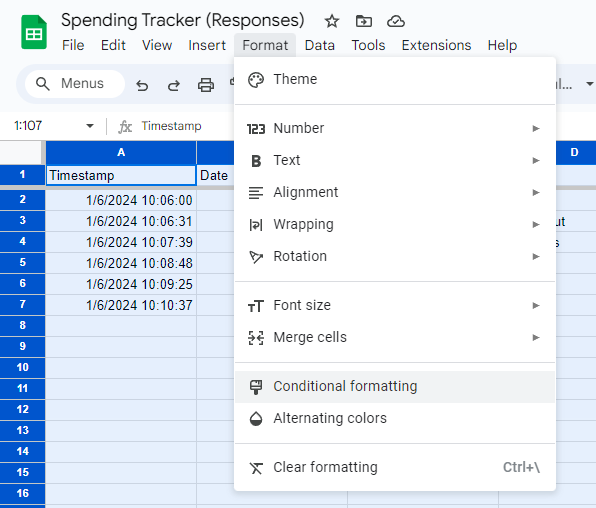This screenshot has width=596, height=508.
Task: Open the Help menu
Action: 502,45
